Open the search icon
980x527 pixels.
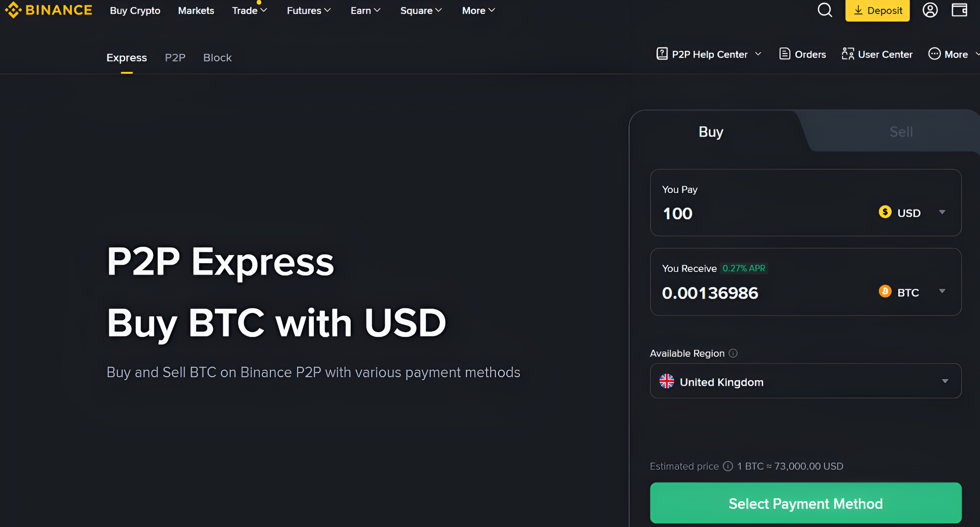click(x=824, y=10)
